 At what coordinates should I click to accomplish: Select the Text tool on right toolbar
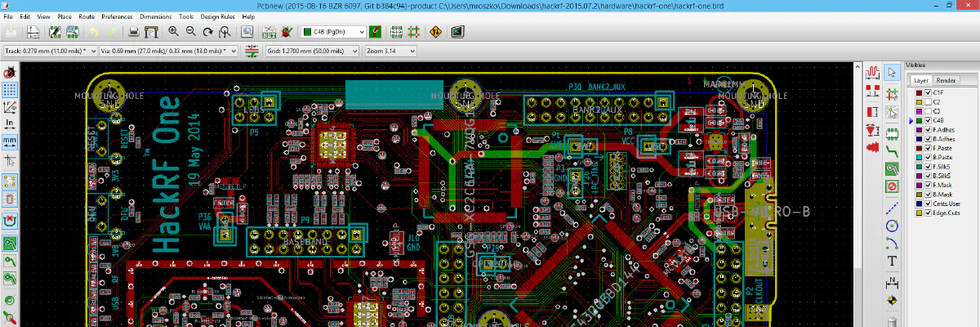[x=892, y=262]
